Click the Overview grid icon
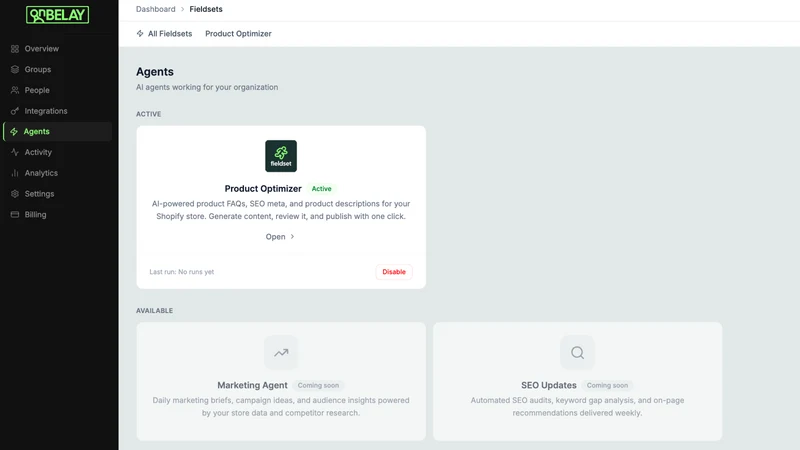 click(15, 49)
